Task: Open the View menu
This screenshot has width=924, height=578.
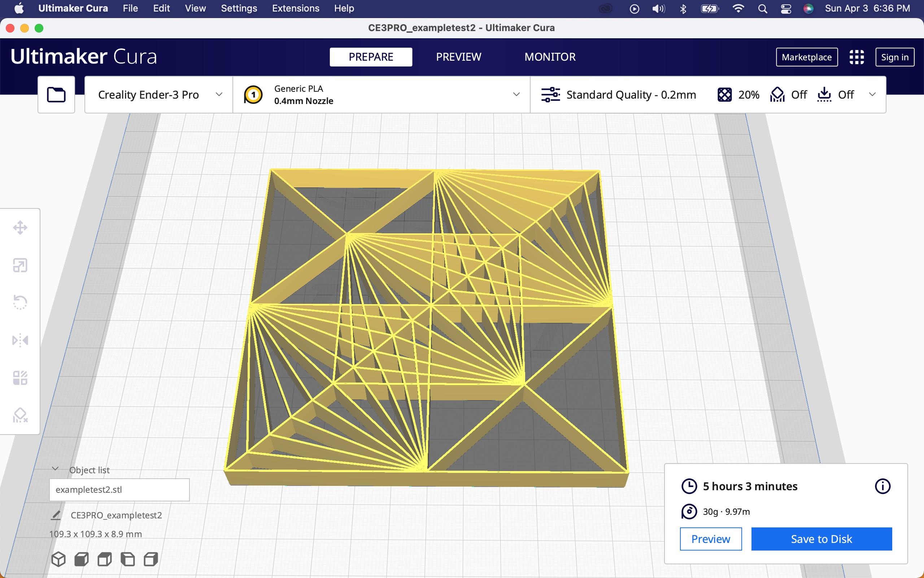Action: (x=196, y=8)
